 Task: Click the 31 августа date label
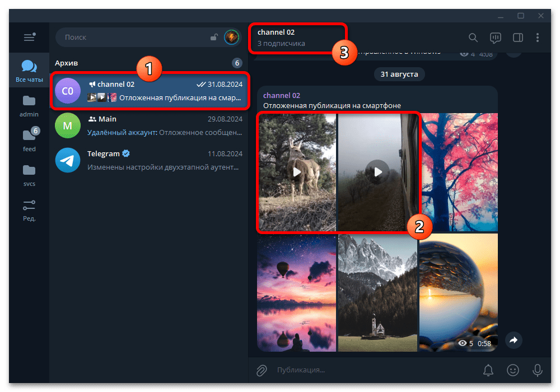(399, 74)
